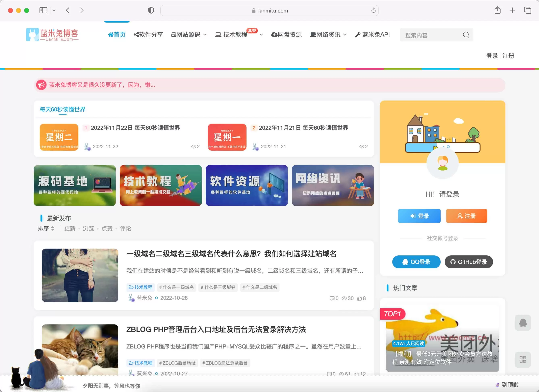The image size is (539, 392).
Task: Sign in with QQ登录 button
Action: point(416,262)
